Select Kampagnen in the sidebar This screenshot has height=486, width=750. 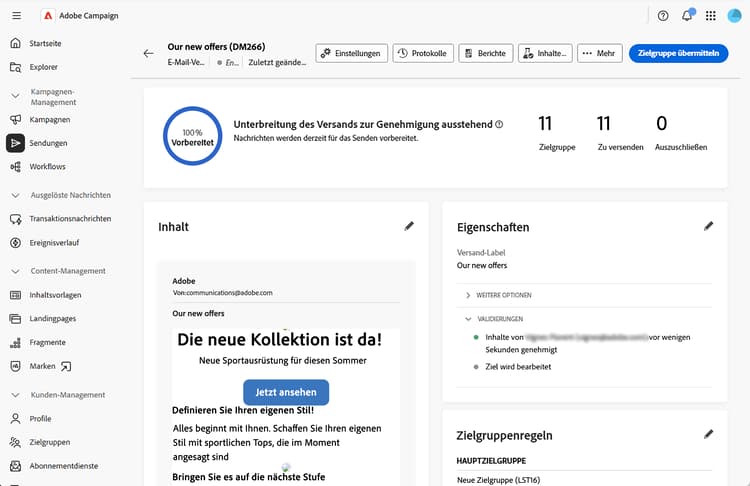pyautogui.click(x=50, y=120)
